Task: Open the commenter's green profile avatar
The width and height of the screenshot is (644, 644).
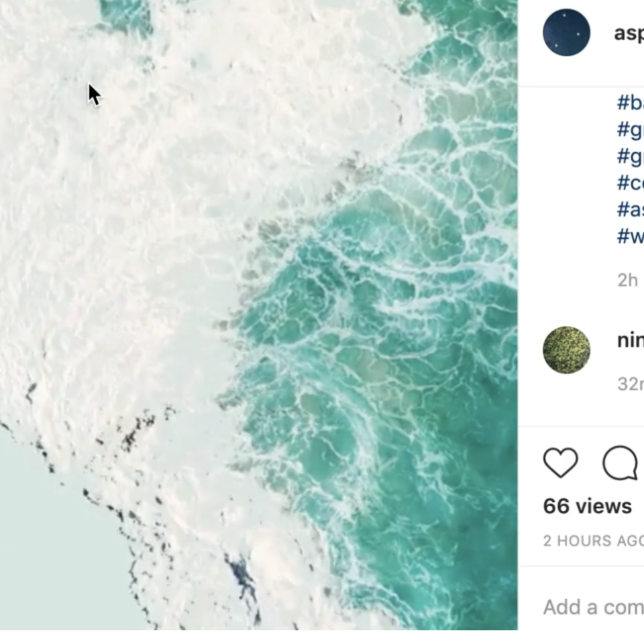Action: coord(566,350)
